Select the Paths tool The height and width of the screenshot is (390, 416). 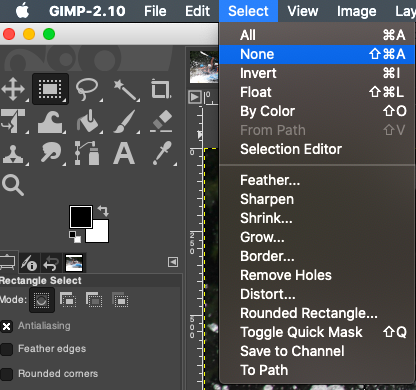(87, 153)
